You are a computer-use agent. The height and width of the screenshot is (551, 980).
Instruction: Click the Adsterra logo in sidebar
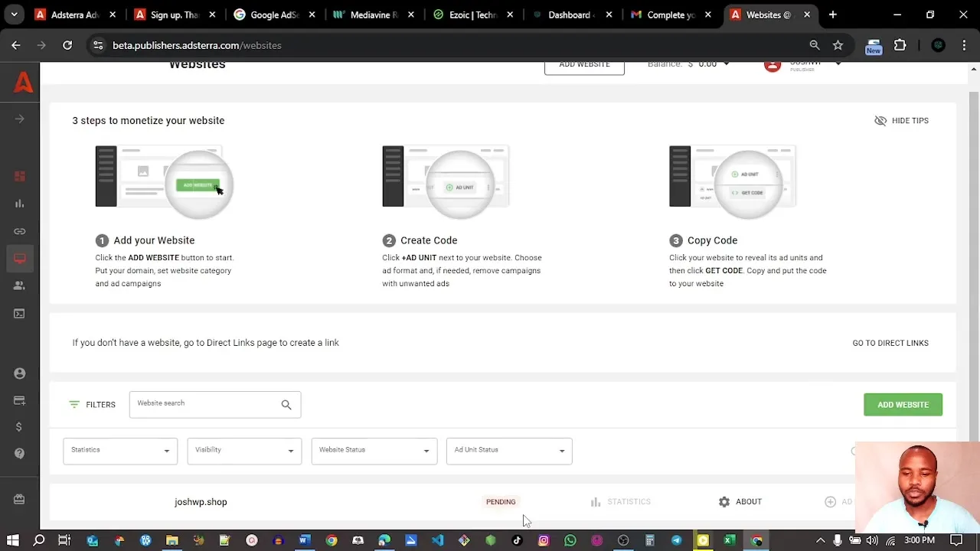pyautogui.click(x=23, y=82)
